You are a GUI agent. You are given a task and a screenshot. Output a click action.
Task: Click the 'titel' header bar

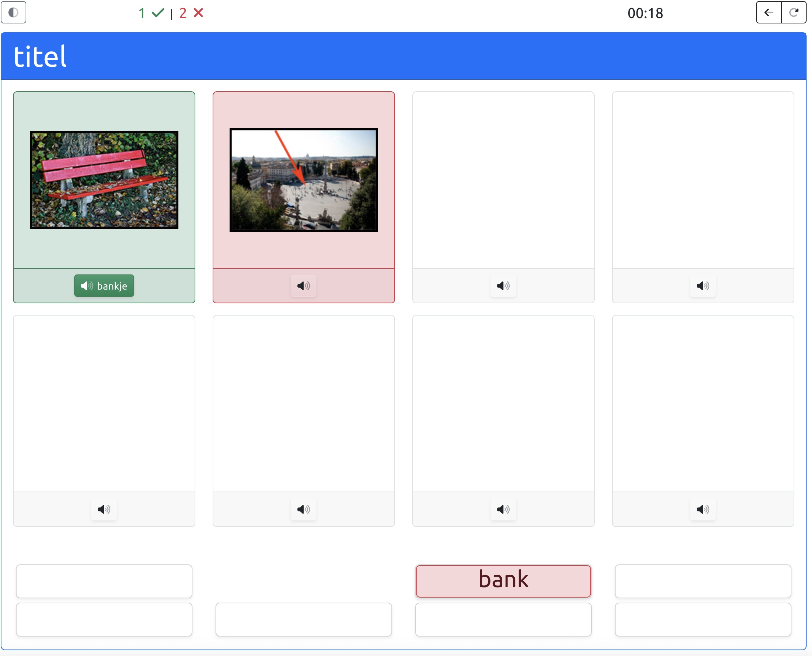click(403, 56)
